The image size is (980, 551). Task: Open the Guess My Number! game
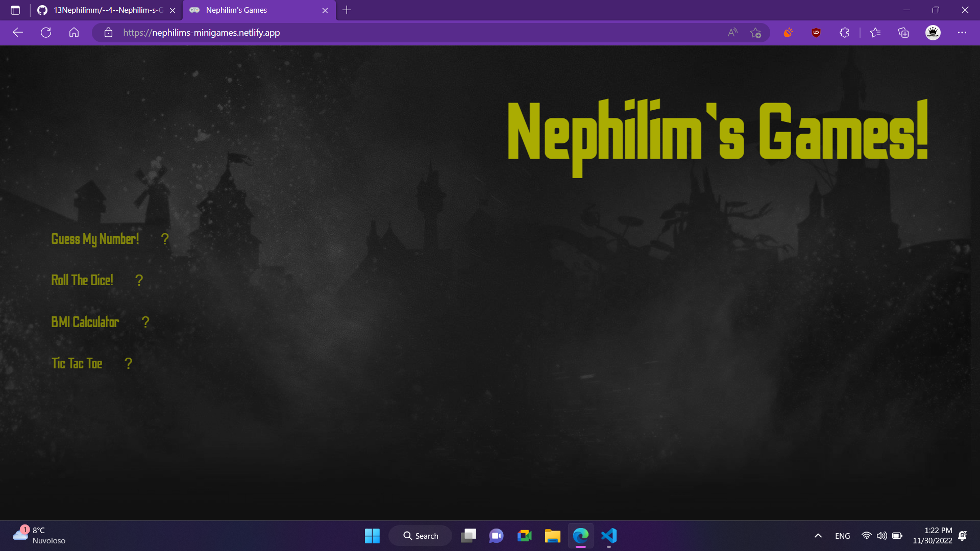95,238
